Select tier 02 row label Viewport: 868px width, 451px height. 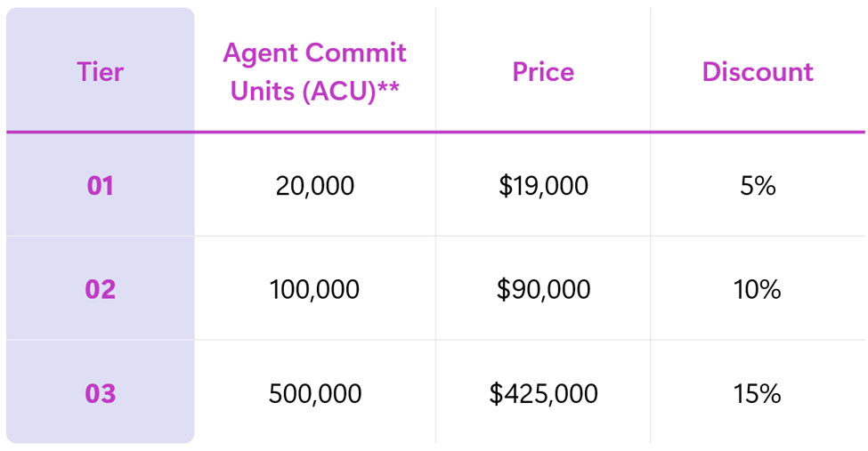pyautogui.click(x=100, y=289)
